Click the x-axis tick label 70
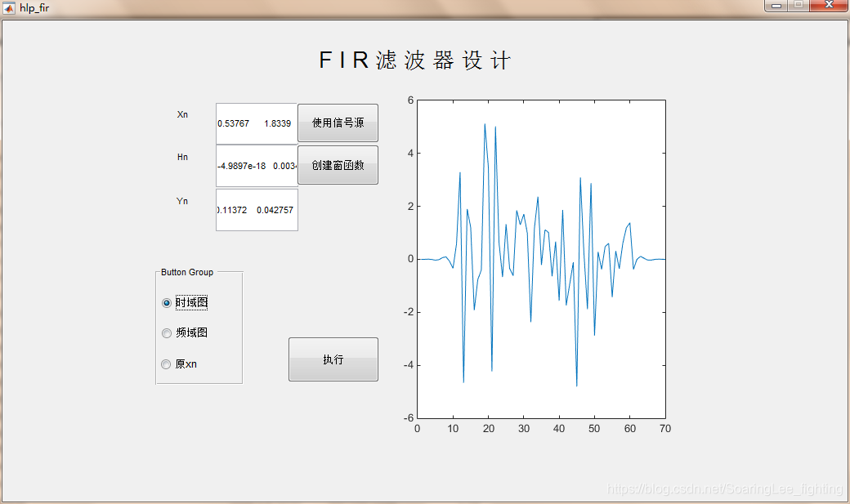 pos(665,429)
